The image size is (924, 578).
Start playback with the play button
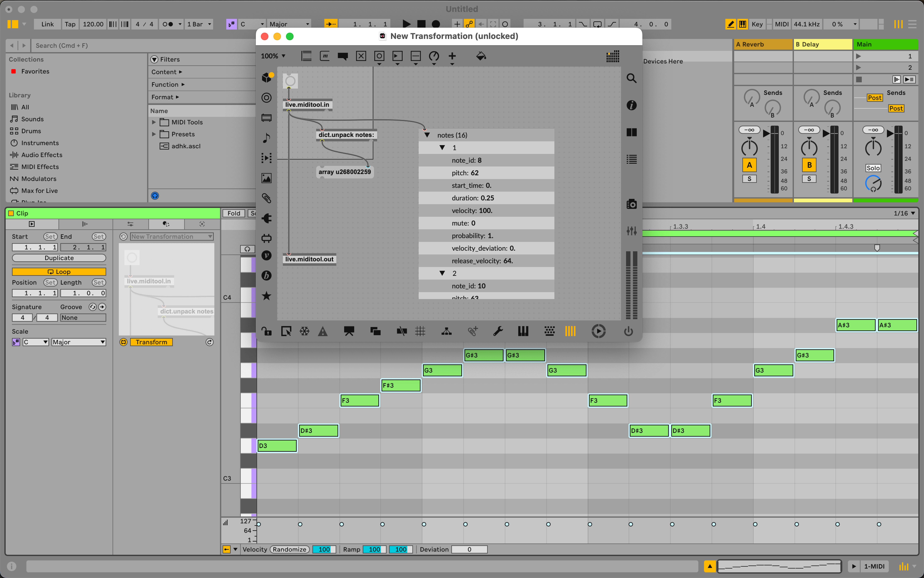[407, 24]
